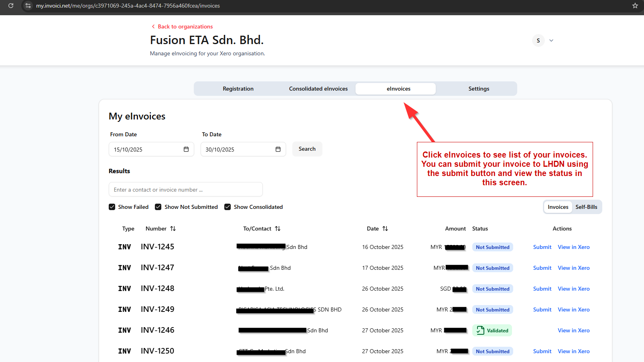
Task: Open the Consolidated eInvoices tab
Action: point(318,89)
